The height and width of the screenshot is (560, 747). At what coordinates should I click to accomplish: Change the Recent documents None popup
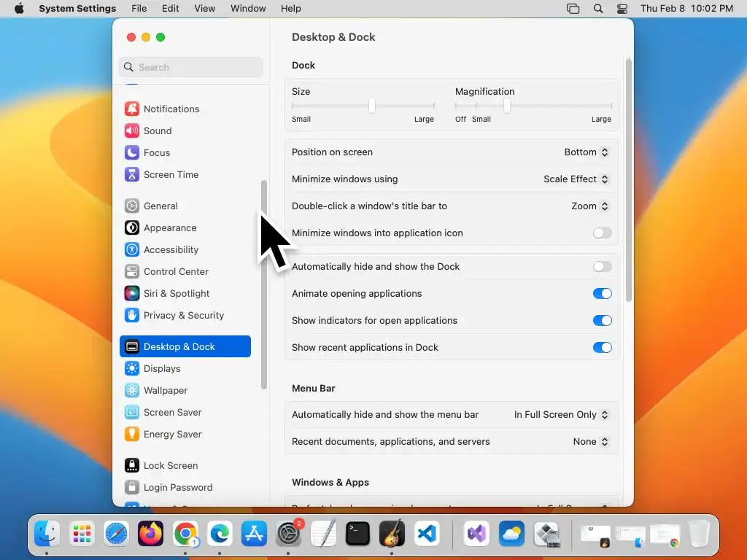(x=591, y=441)
